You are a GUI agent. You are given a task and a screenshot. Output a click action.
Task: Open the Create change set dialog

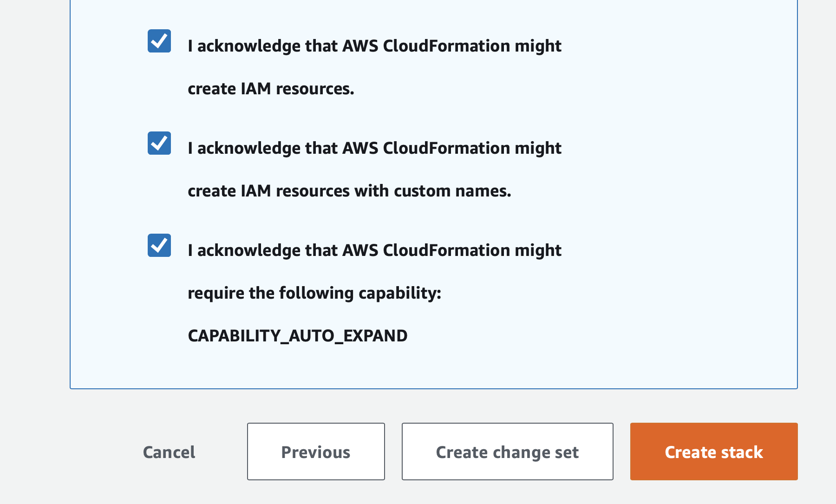(x=507, y=452)
